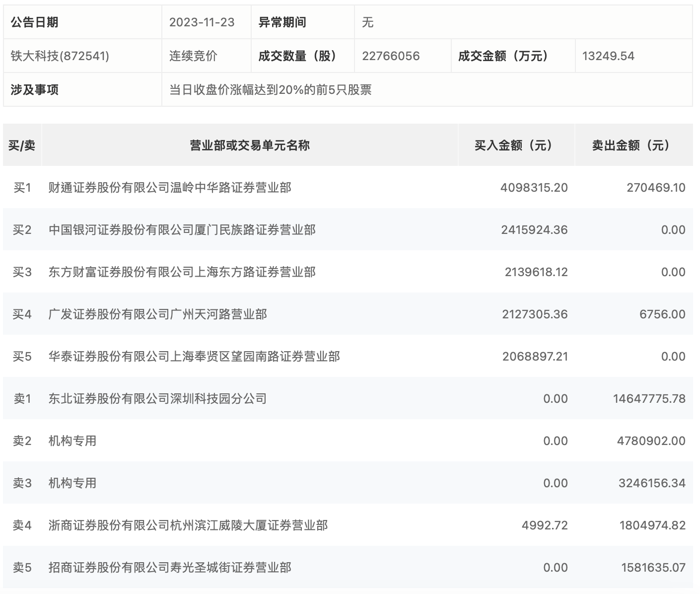Select the 买4 row label
Image resolution: width=700 pixels, height=594 pixels.
[22, 314]
